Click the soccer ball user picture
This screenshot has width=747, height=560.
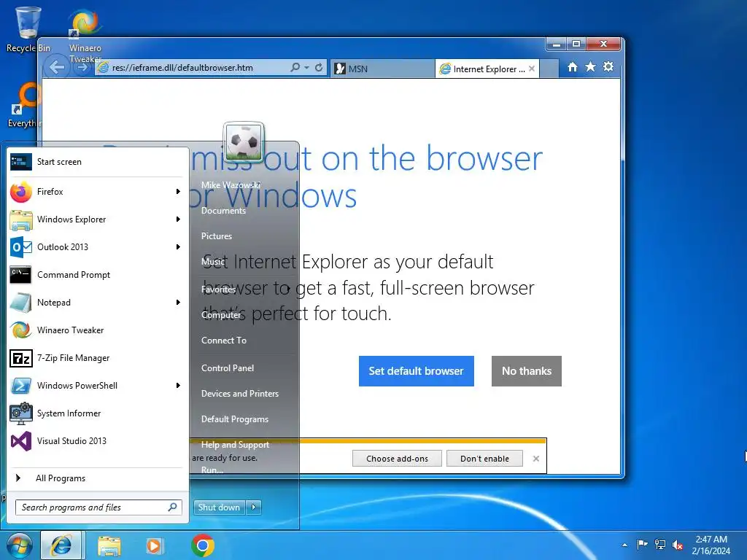point(244,142)
